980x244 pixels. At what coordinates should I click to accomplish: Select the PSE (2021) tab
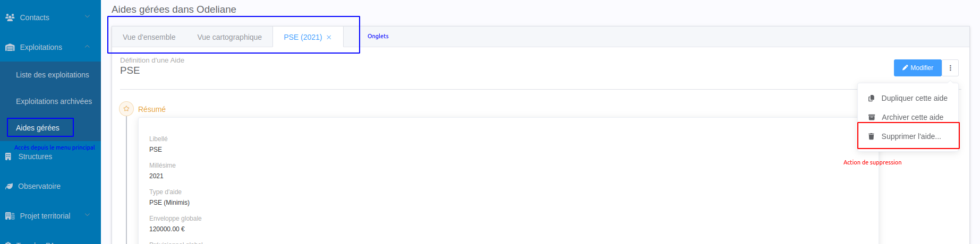coord(302,37)
